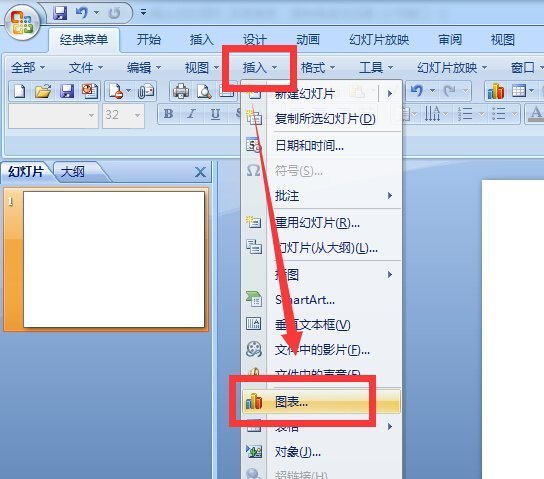Screen dimensions: 544x479
Task: Toggle Underline formatting
Action: pos(215,113)
